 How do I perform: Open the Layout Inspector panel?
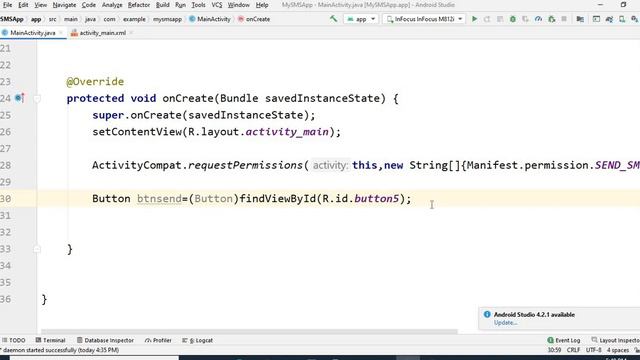pos(616,340)
